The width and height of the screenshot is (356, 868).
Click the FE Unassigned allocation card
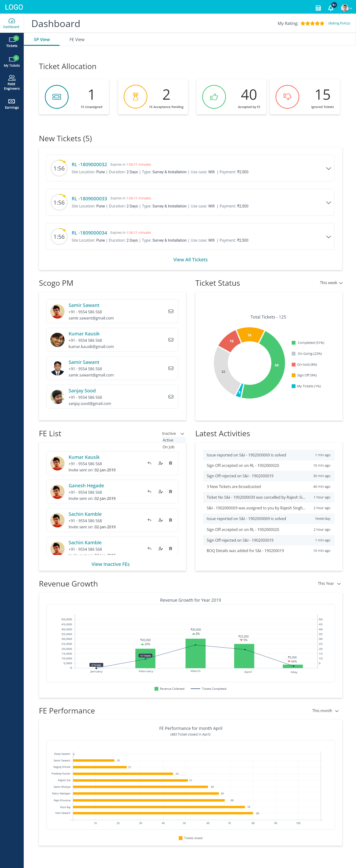coord(74,97)
